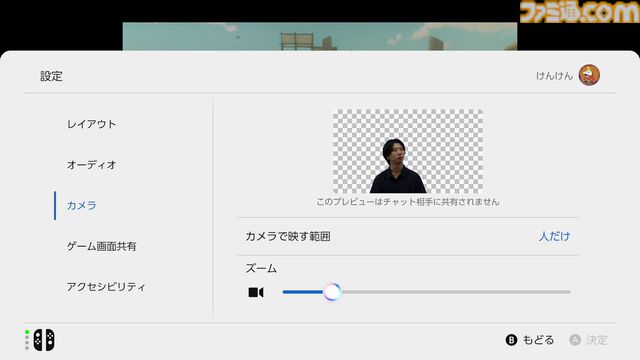
Task: Click the camera preview thumbnail
Action: 408,151
